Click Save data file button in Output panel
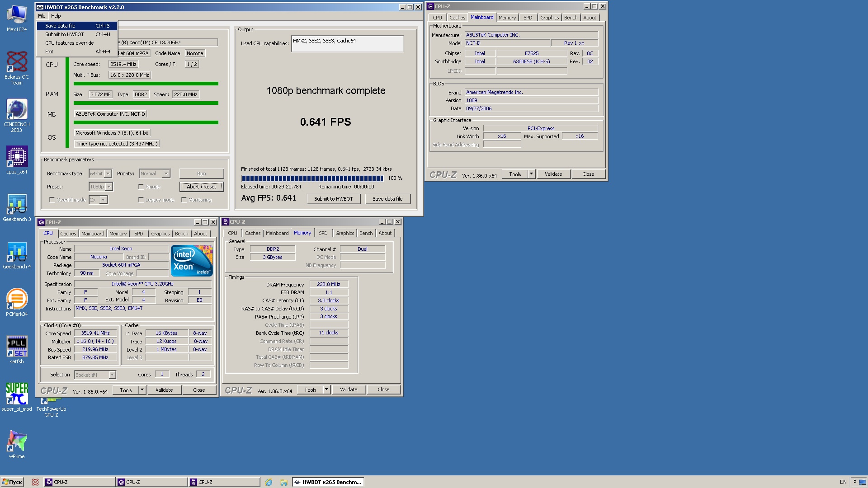Screen dimensions: 868x488 click(x=387, y=199)
